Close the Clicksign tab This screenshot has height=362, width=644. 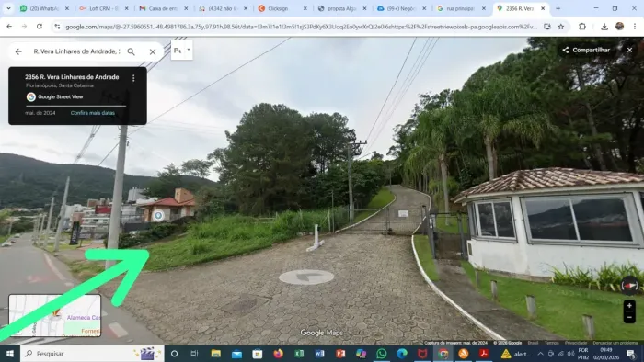[305, 8]
